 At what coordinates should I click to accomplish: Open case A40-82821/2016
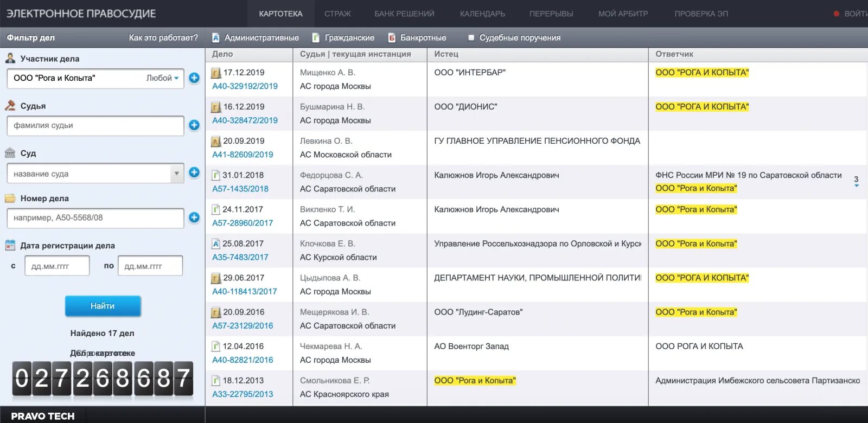[242, 360]
